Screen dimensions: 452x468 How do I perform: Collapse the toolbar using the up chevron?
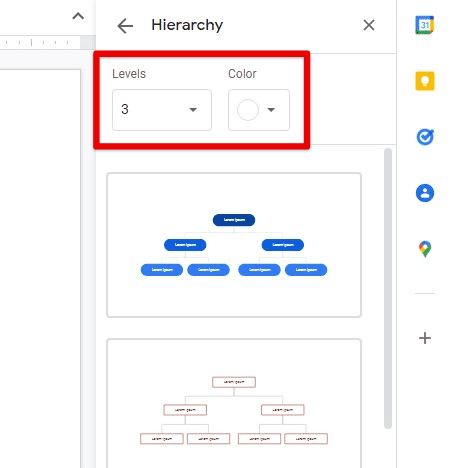pyautogui.click(x=78, y=16)
